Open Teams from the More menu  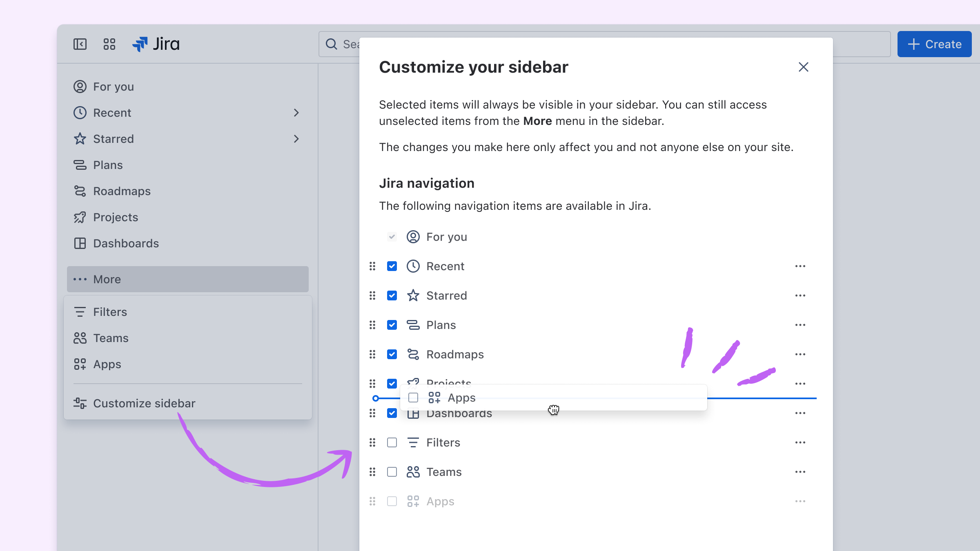point(111,338)
